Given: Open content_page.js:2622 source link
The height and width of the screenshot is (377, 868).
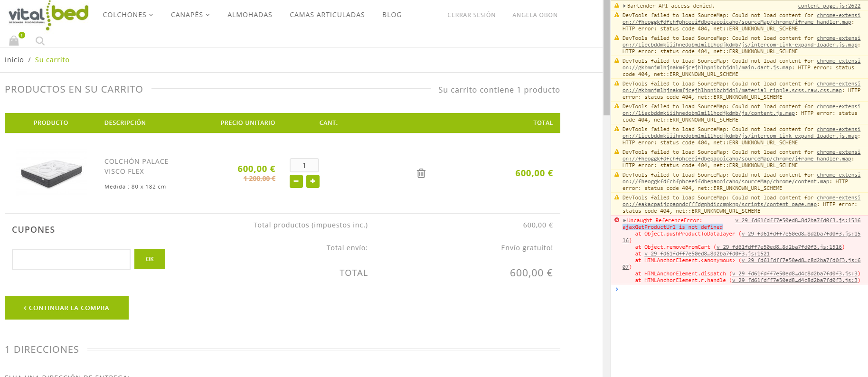Looking at the screenshot, I should (x=829, y=6).
